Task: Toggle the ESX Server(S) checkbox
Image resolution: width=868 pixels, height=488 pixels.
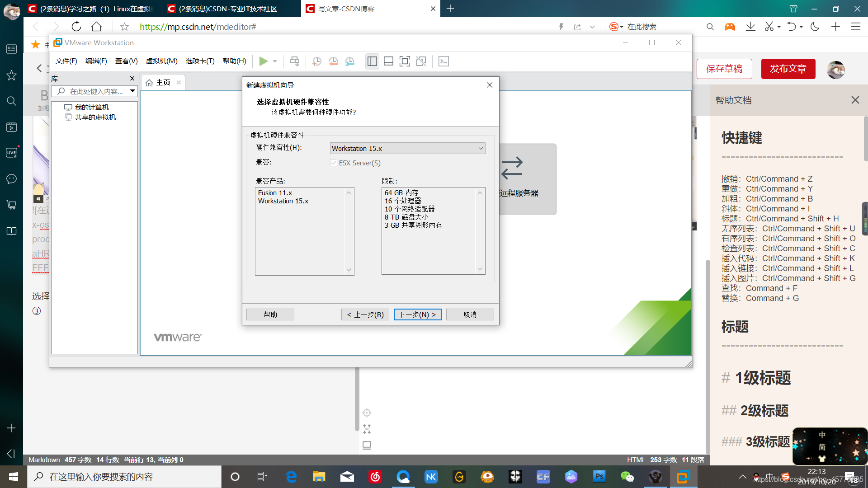Action: tap(333, 163)
